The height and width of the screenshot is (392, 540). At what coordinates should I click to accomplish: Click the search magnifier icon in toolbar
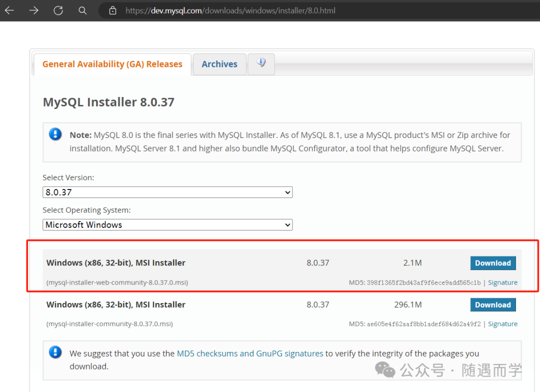[82, 10]
